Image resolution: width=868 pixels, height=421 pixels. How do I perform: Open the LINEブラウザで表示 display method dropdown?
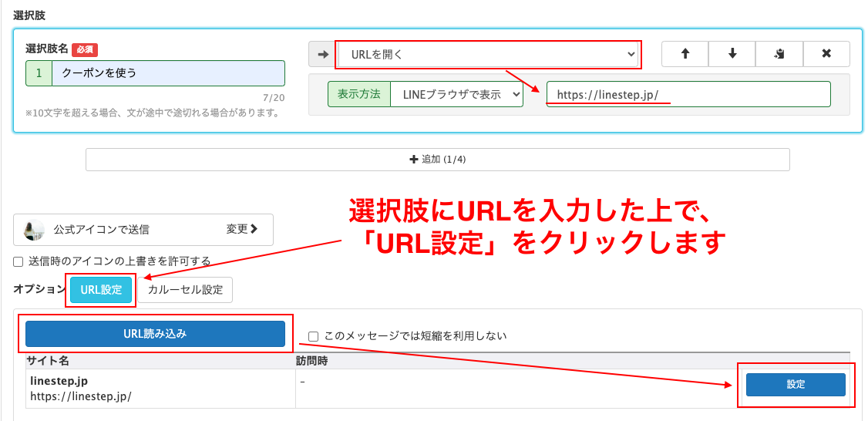pos(456,94)
